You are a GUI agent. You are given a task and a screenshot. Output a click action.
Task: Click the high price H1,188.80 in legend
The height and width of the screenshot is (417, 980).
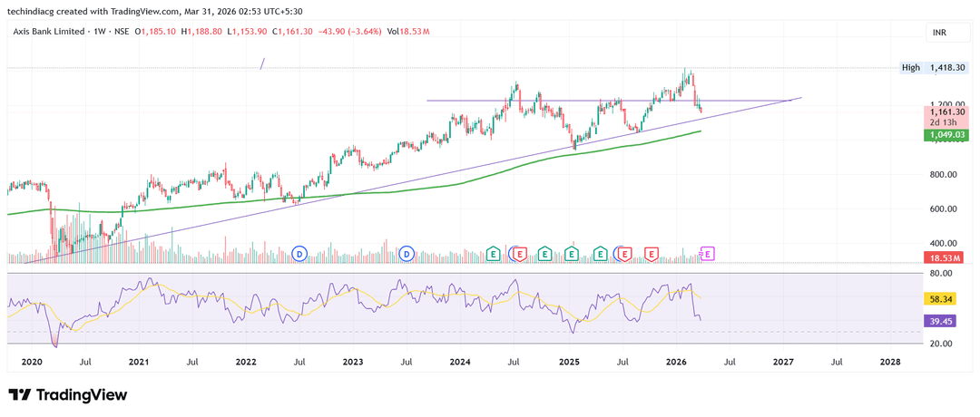201,31
